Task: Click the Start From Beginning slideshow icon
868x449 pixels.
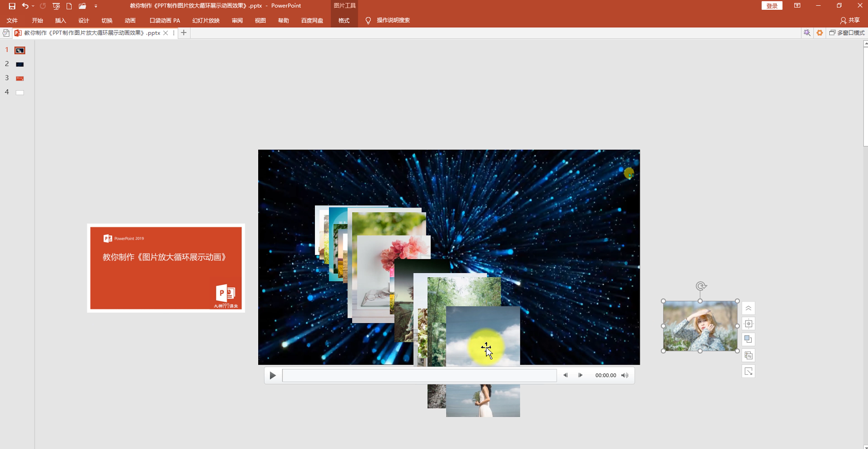Action: 56,6
